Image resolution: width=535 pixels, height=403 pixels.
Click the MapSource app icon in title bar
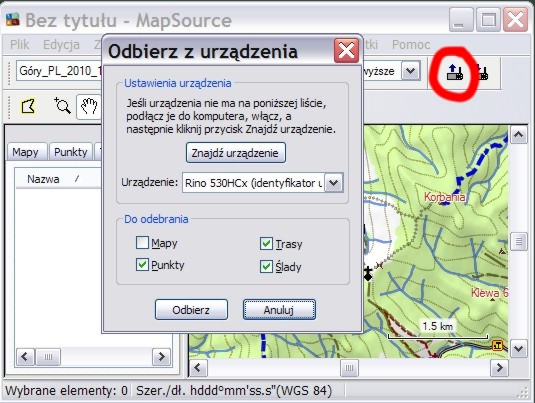[13, 20]
